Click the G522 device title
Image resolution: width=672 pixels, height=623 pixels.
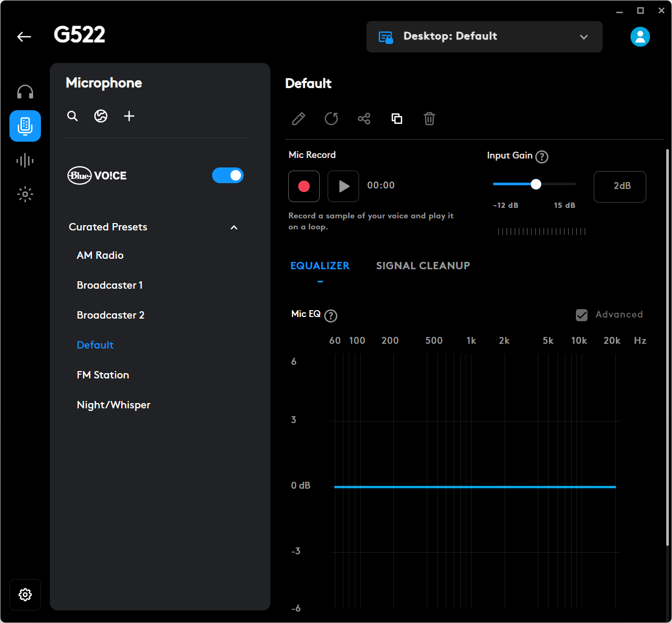point(79,35)
